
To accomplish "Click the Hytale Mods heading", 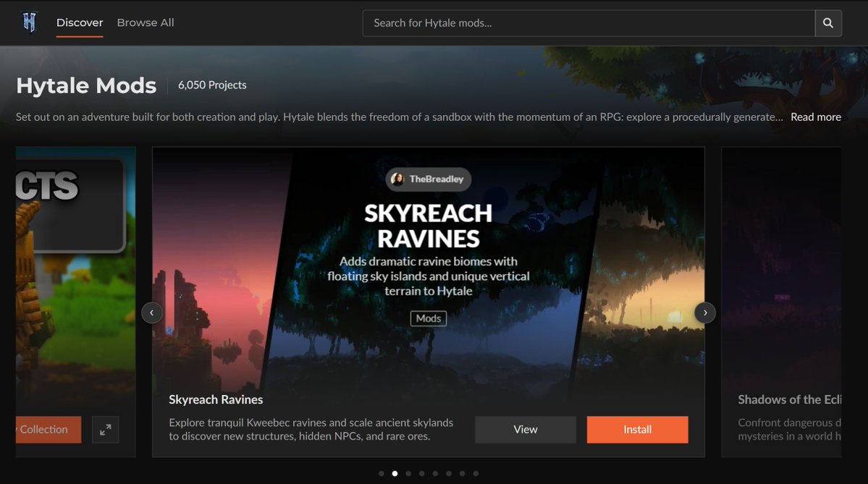I will click(x=86, y=86).
